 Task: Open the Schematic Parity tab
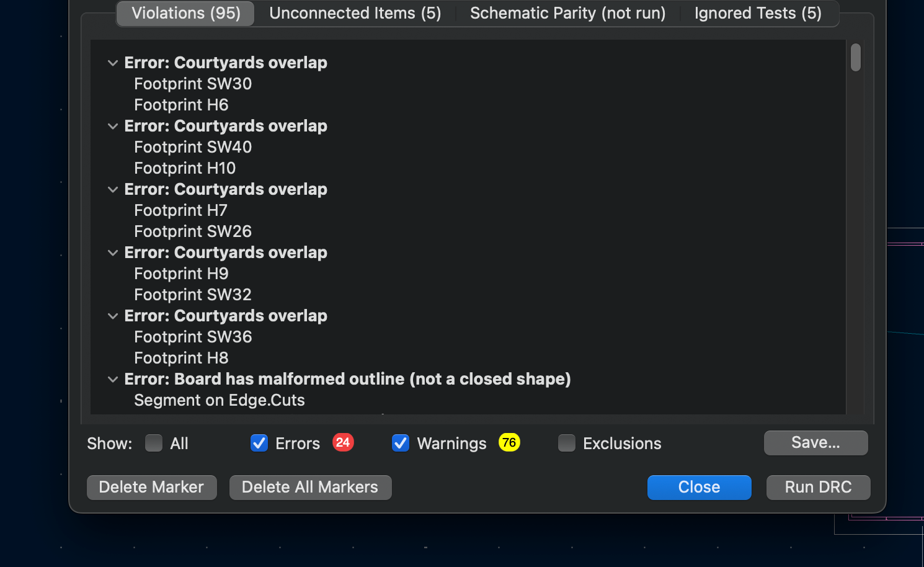[x=567, y=13]
